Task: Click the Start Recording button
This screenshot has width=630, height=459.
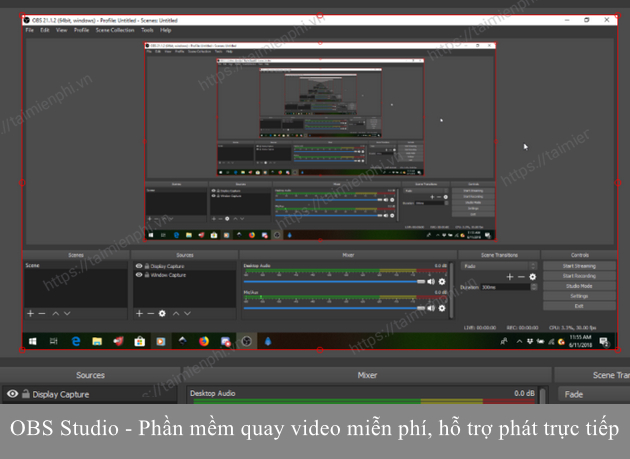Action: (x=579, y=276)
